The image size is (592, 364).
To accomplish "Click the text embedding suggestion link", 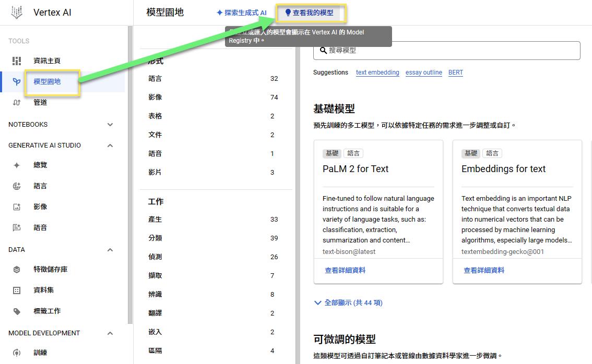I will click(377, 72).
